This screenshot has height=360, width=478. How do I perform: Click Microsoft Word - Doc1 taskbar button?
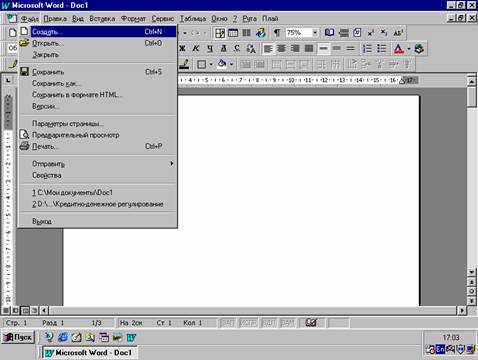(x=90, y=353)
